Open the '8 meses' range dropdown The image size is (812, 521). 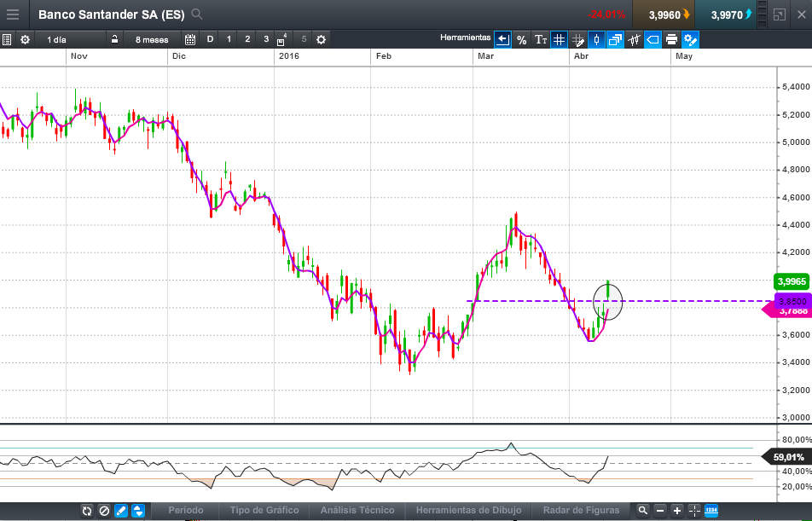click(x=152, y=39)
